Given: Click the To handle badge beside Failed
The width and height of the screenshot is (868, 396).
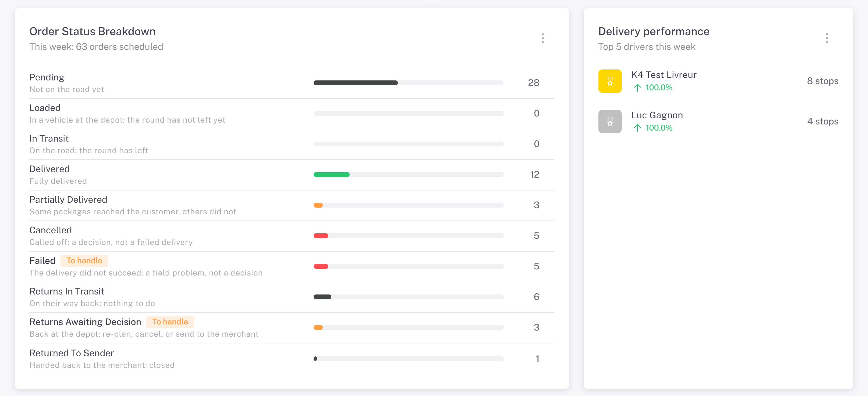Looking at the screenshot, I should [84, 261].
